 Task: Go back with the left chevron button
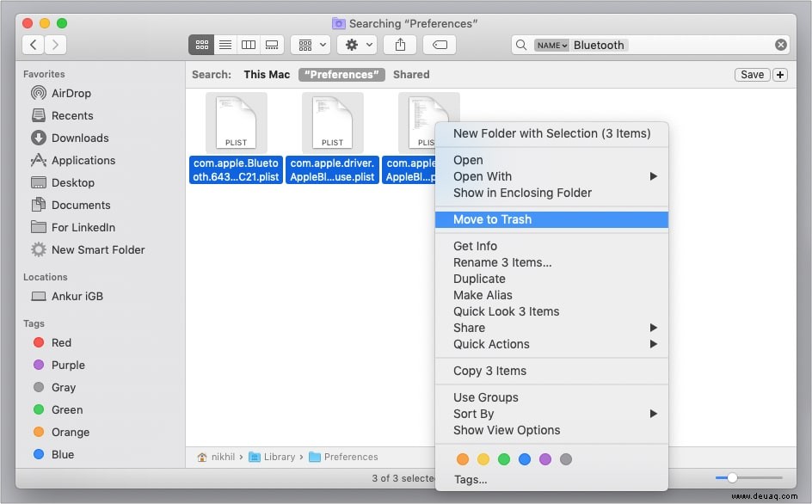(34, 45)
